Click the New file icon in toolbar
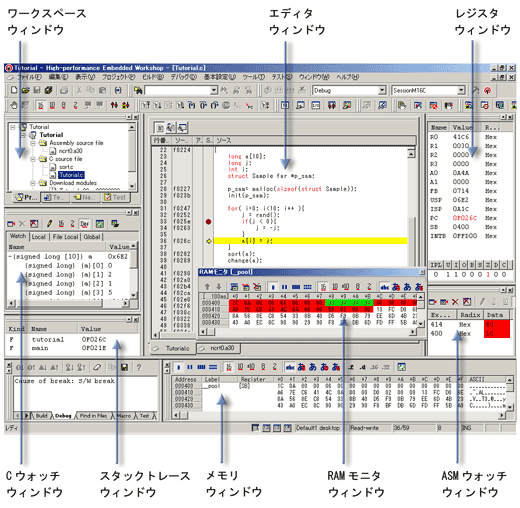 14,90
